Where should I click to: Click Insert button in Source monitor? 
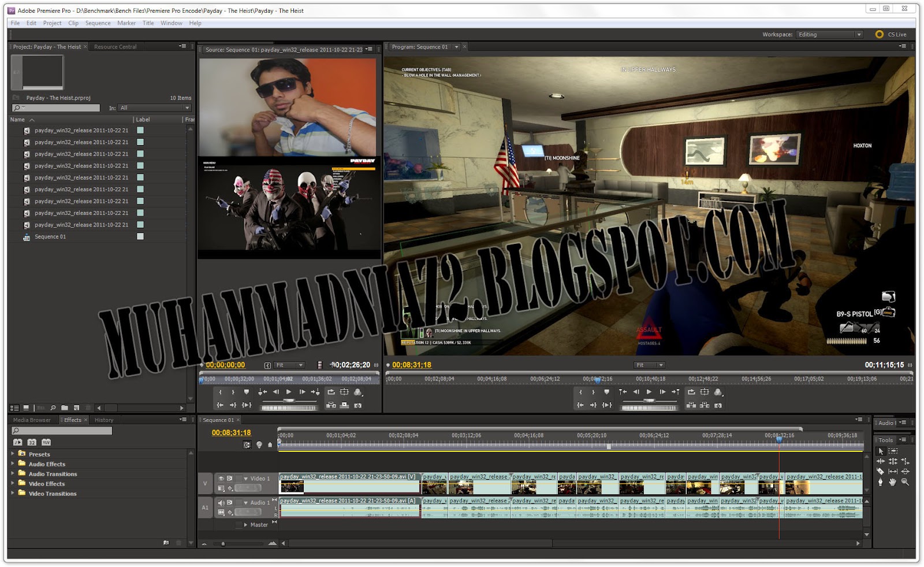point(331,405)
